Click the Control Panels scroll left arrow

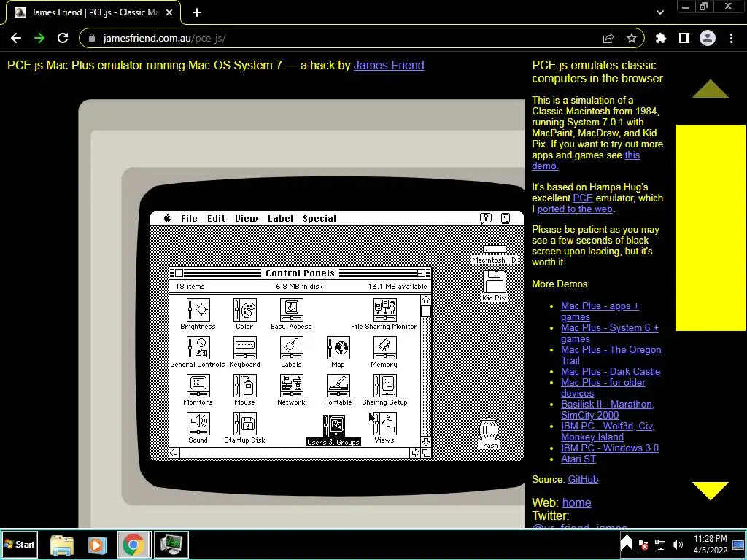coord(174,453)
